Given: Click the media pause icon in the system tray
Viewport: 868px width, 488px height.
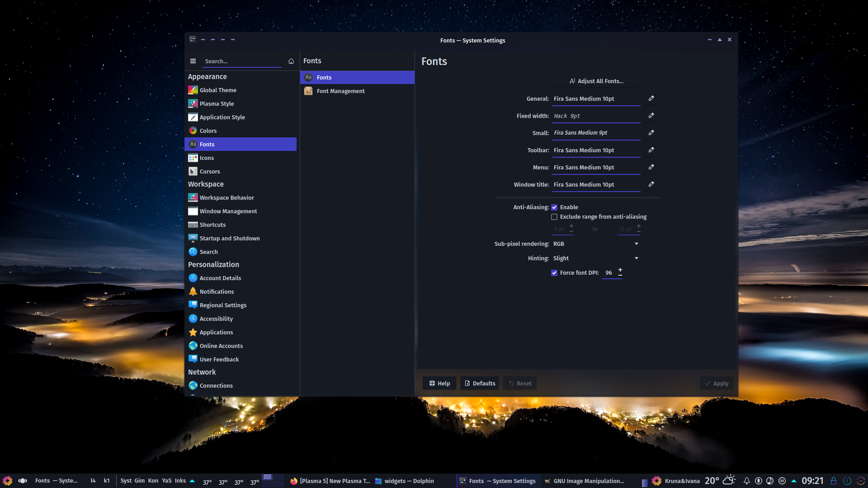Looking at the screenshot, I should click(x=782, y=481).
